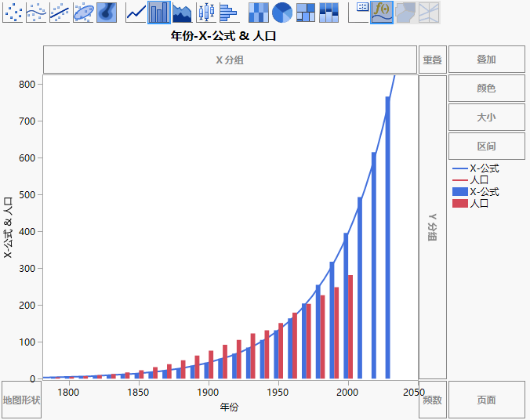Pick the Contour element icon
This screenshot has height=420, width=530.
pyautogui.click(x=107, y=12)
